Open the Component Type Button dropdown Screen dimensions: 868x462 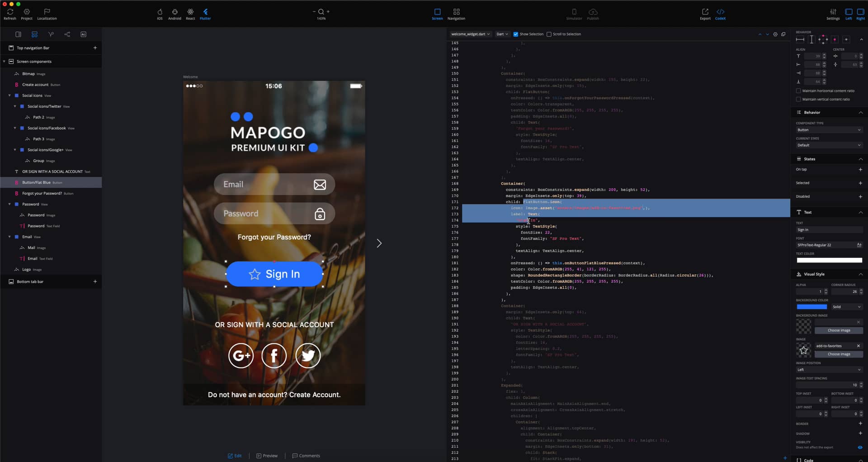[x=829, y=130]
